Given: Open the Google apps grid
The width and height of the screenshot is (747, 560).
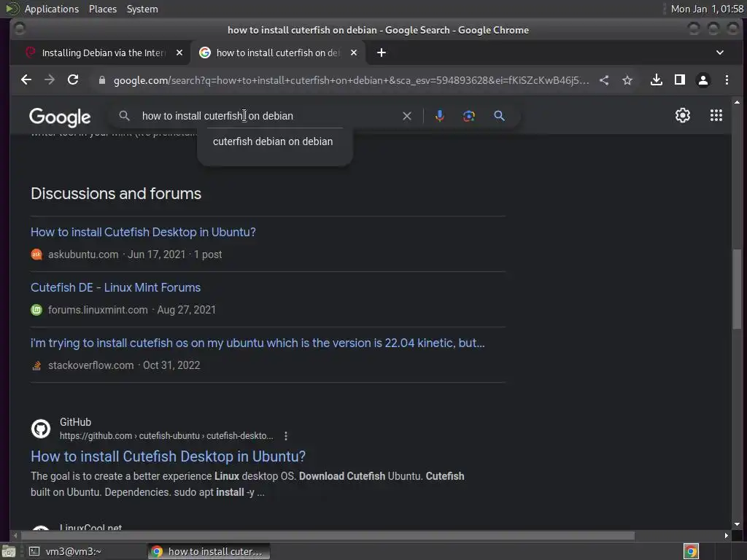Looking at the screenshot, I should tap(716, 115).
